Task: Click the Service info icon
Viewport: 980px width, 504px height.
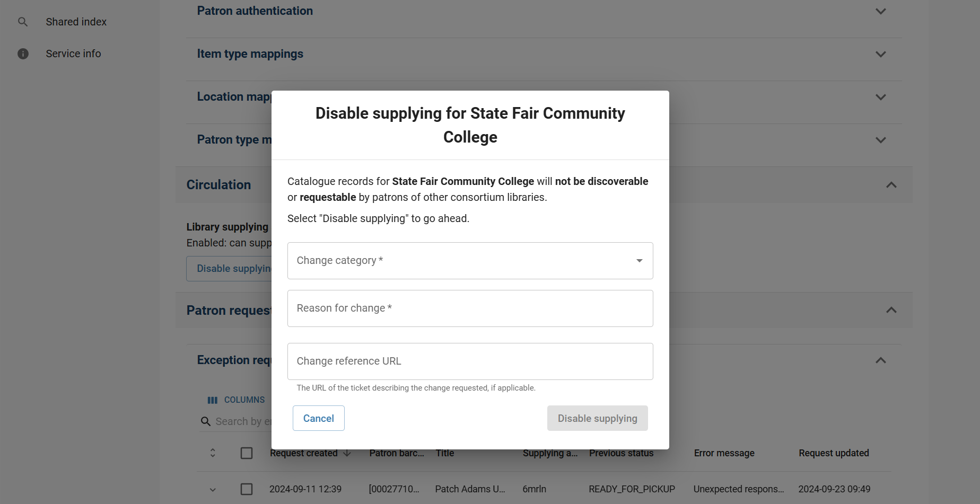Action: coord(23,54)
